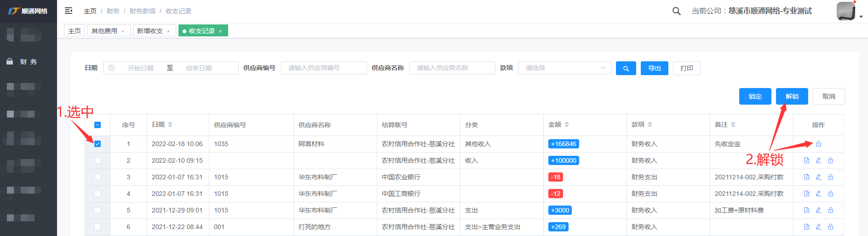Viewport: 868px width, 236px height.
Task: Check the checkbox for row 3
Action: click(98, 177)
